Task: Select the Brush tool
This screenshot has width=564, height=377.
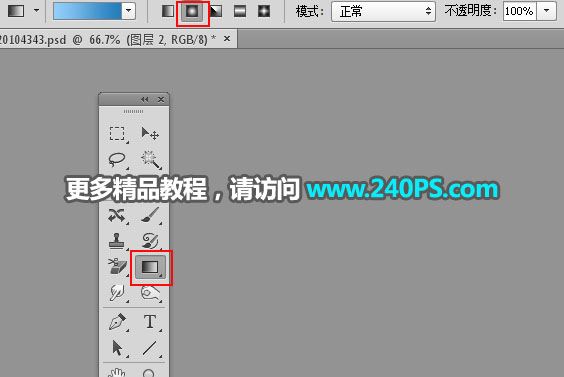Action: tap(150, 215)
